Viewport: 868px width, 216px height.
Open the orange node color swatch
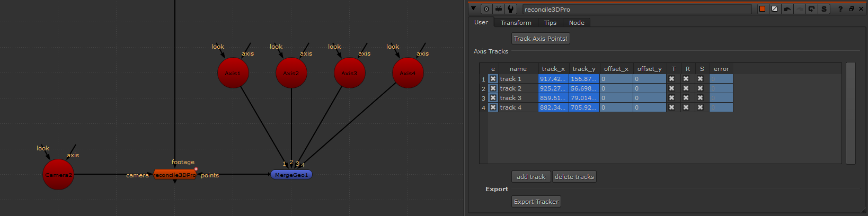pyautogui.click(x=763, y=9)
